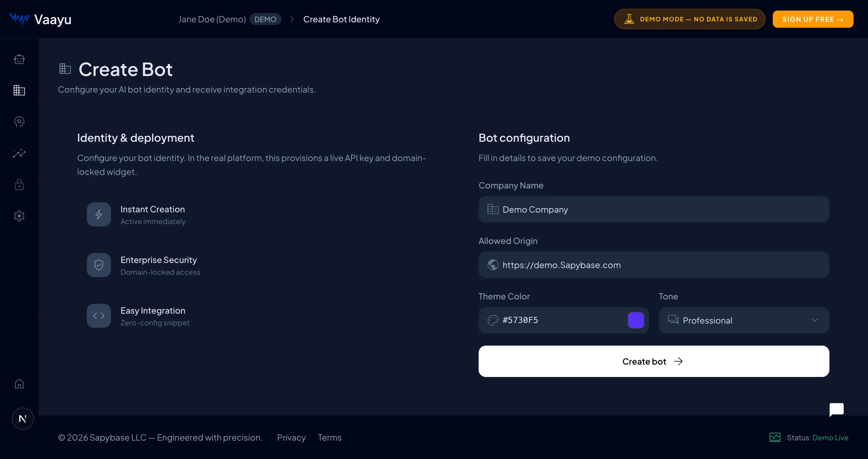Click the Company Name label
The image size is (868, 459).
(511, 185)
